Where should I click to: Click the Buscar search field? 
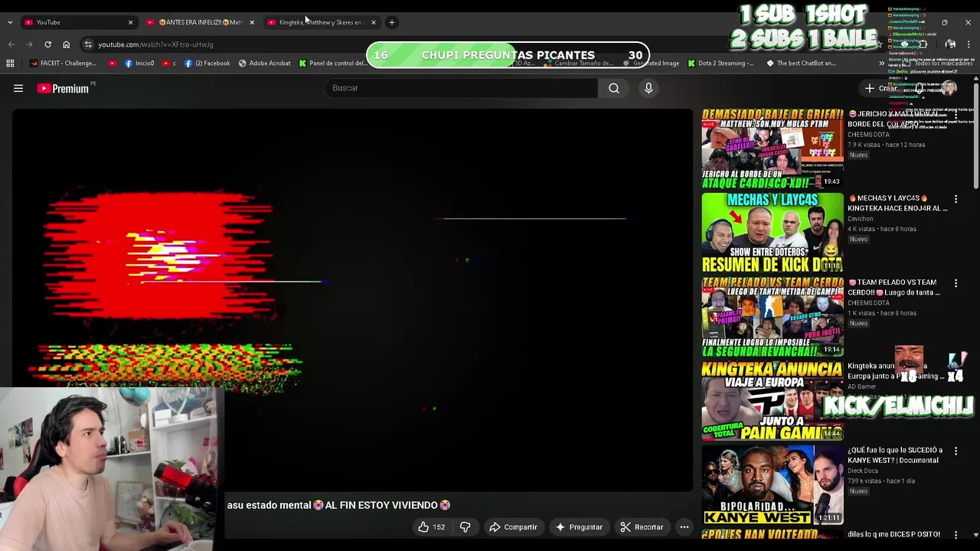coord(462,88)
